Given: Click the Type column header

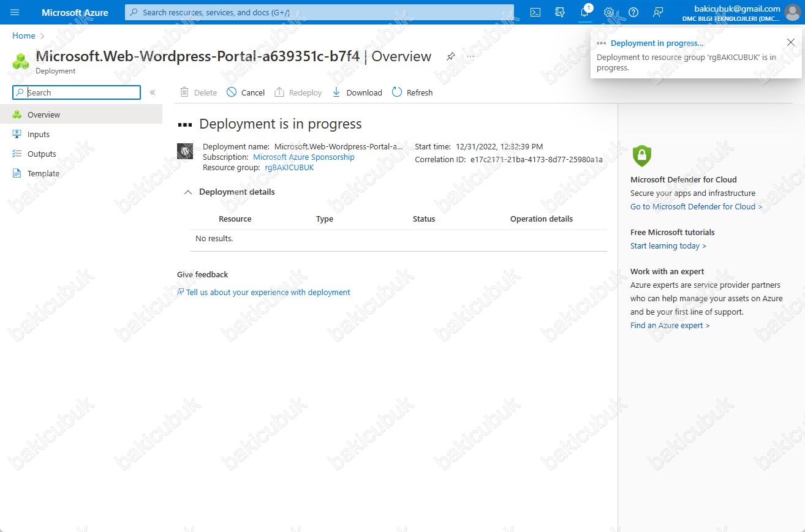Looking at the screenshot, I should coord(325,219).
